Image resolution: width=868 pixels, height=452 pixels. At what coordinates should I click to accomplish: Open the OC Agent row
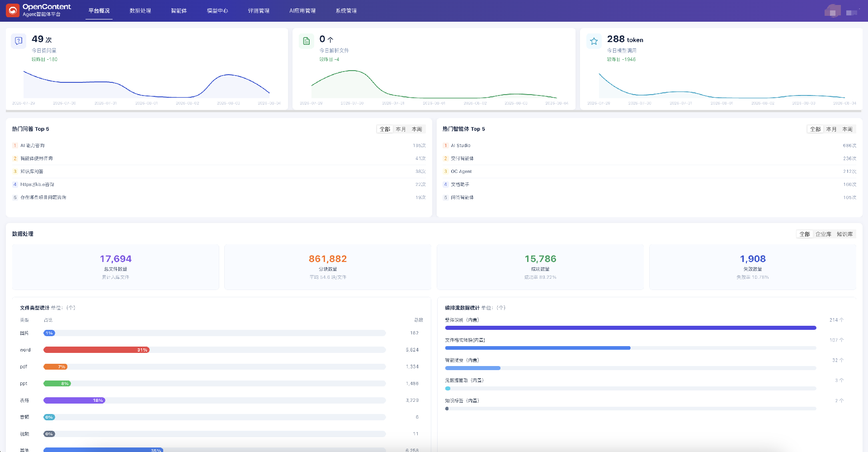coord(649,171)
